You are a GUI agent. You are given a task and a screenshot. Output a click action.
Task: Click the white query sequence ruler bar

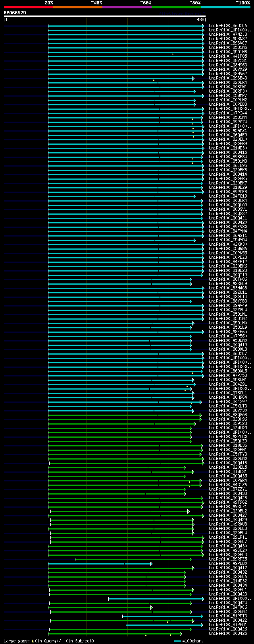click(x=105, y=16)
